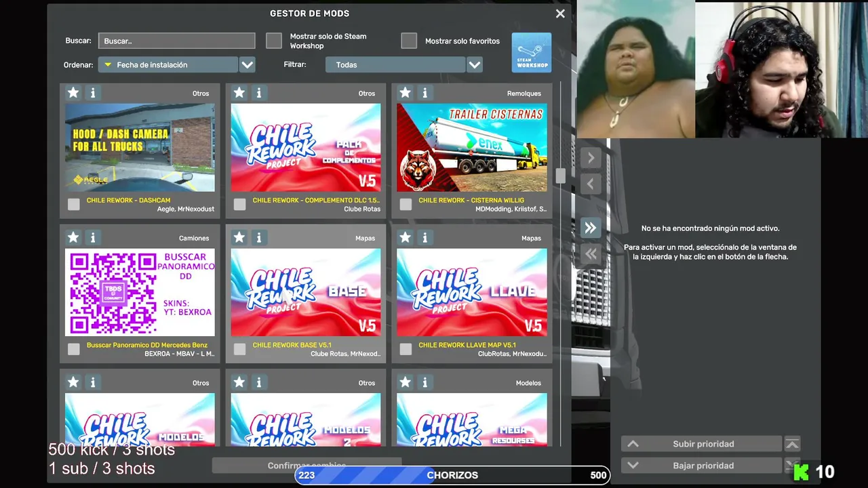Favorite the Busscar Panoramico DD Mercedes Benz mod
The image size is (868, 488).
coord(73,237)
